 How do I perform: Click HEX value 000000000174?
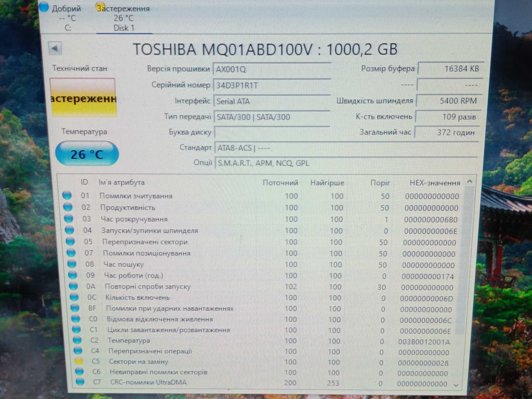pyautogui.click(x=428, y=277)
